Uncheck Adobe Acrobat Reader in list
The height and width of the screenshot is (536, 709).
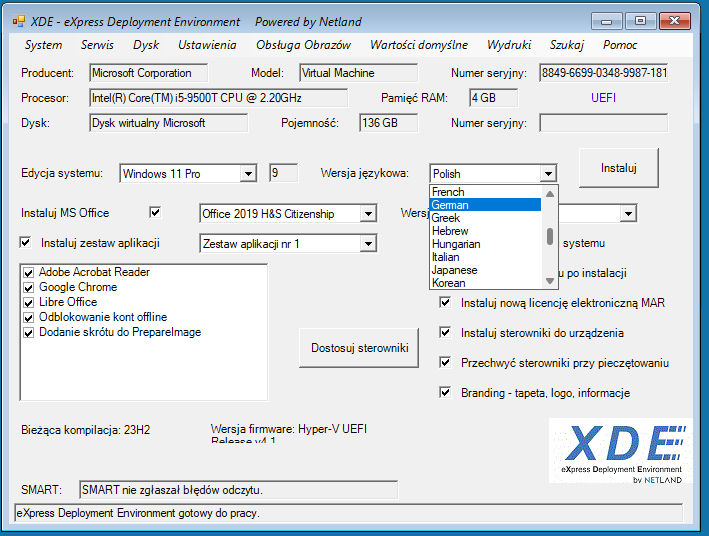tap(30, 273)
